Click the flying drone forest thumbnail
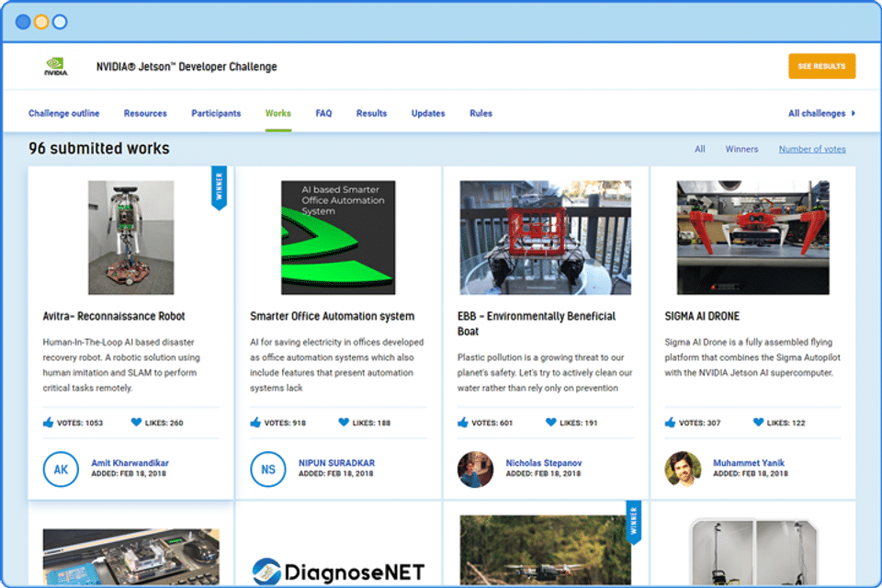Screen dimensions: 882x588 (545, 550)
